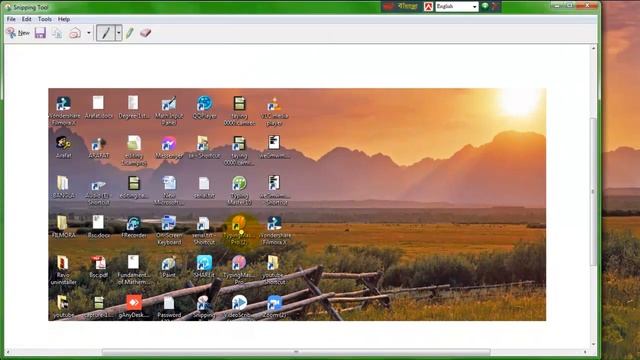Viewport: 640px width, 360px height.
Task: Click the vertical scrollbar up arrow
Action: pyautogui.click(x=593, y=48)
